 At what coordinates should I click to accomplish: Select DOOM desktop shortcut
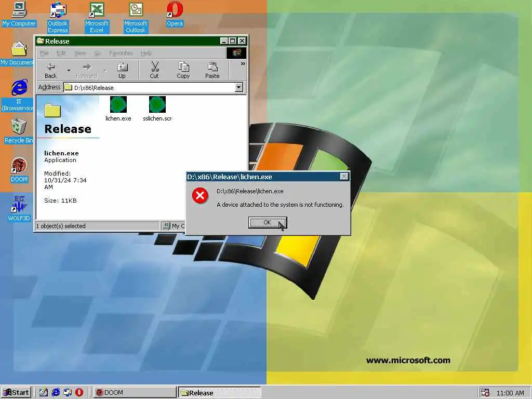coord(19,170)
